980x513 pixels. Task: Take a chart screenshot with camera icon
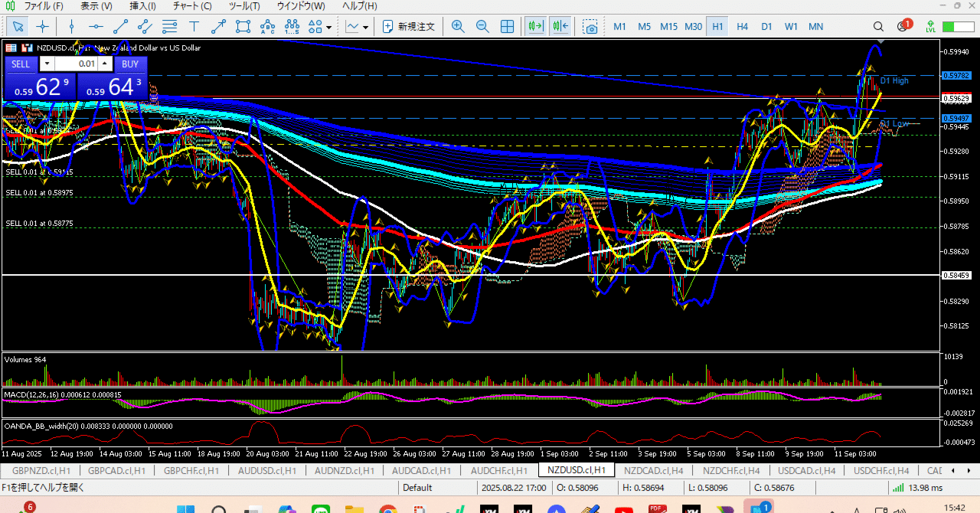tap(590, 26)
